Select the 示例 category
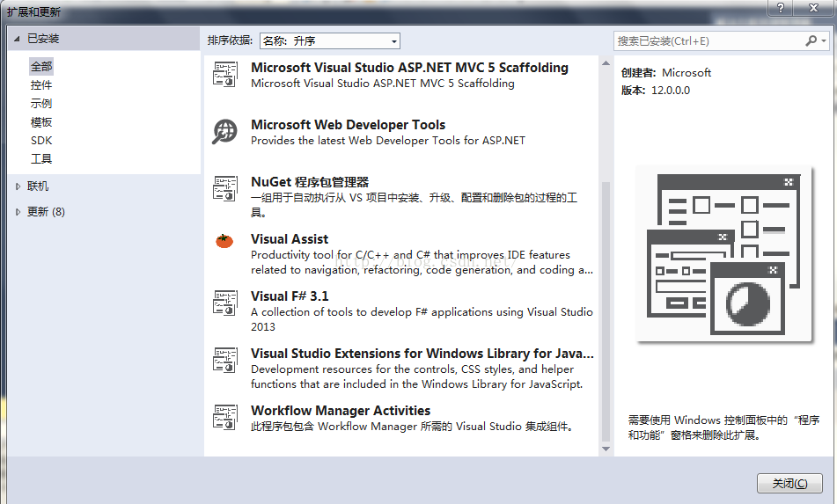 (x=41, y=104)
